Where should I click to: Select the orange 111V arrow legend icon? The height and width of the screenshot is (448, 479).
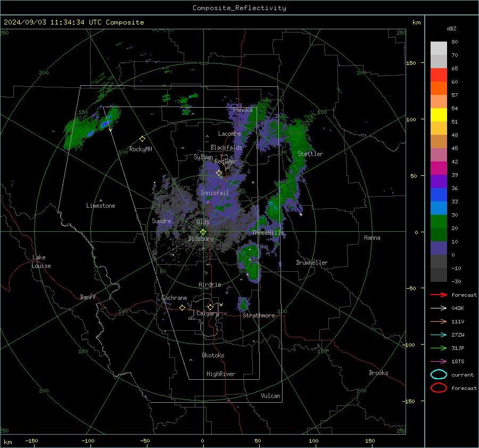point(439,321)
